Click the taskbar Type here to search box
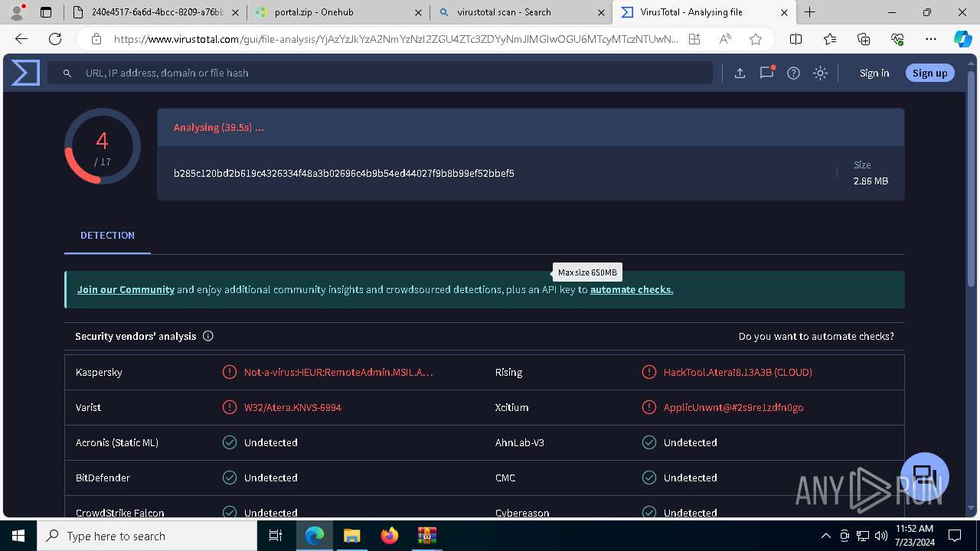980x551 pixels. [x=147, y=536]
